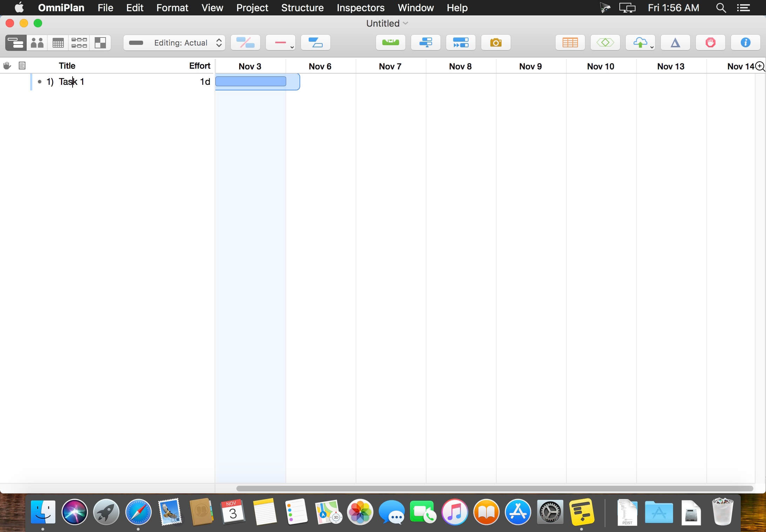Switch to Resource view icon

click(x=37, y=43)
